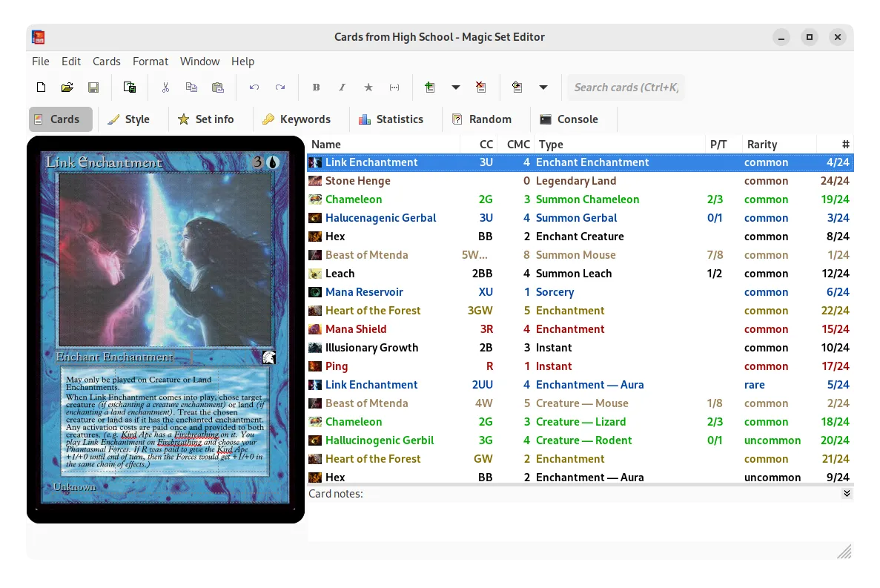This screenshot has width=880, height=588.
Task: Open the File menu
Action: [x=41, y=61]
